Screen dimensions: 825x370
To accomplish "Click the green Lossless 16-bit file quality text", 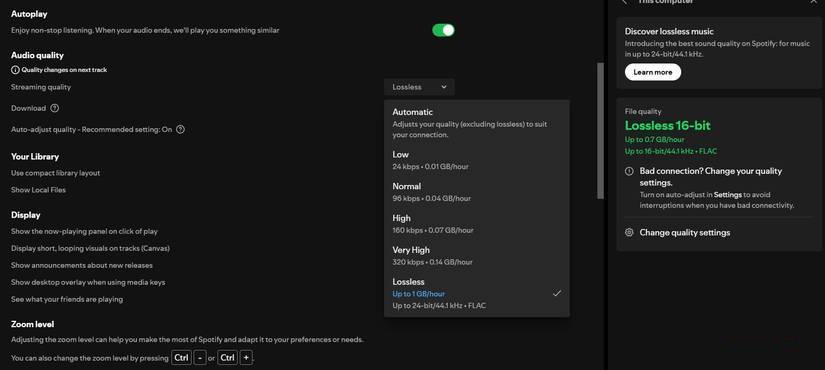I will coord(668,126).
